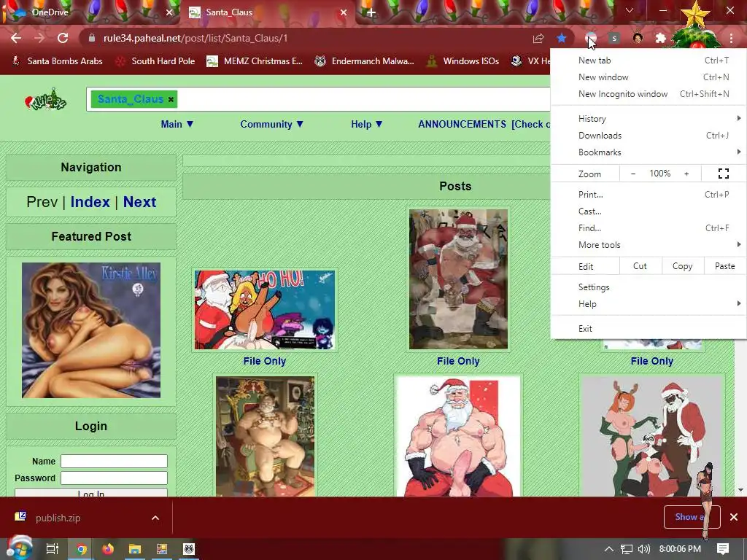
Task: Click the share this page icon
Action: (538, 38)
